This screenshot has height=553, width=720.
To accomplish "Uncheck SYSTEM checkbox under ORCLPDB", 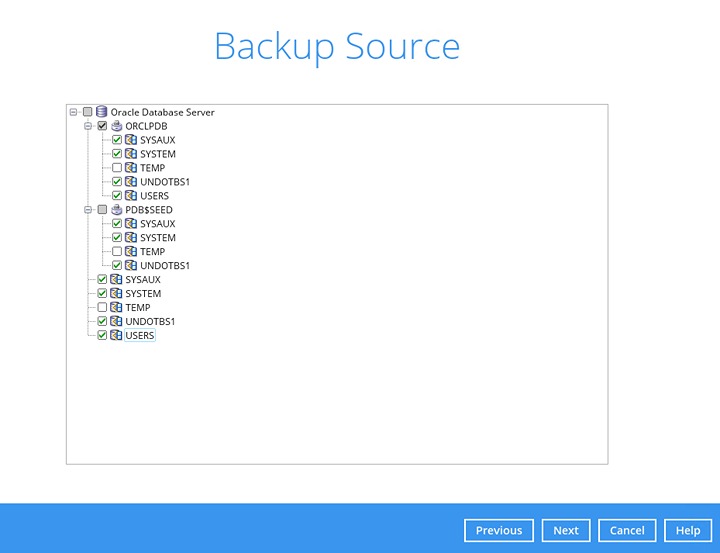I will (117, 154).
